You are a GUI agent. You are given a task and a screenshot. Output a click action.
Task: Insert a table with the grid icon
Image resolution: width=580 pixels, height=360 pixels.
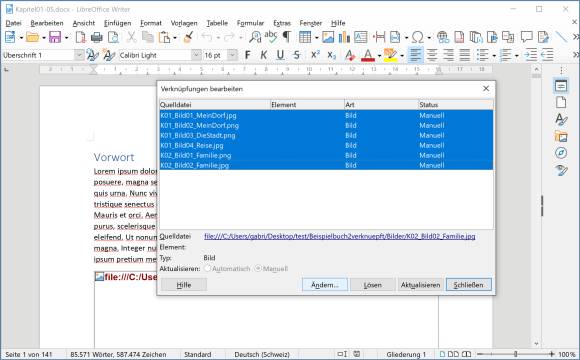305,37
